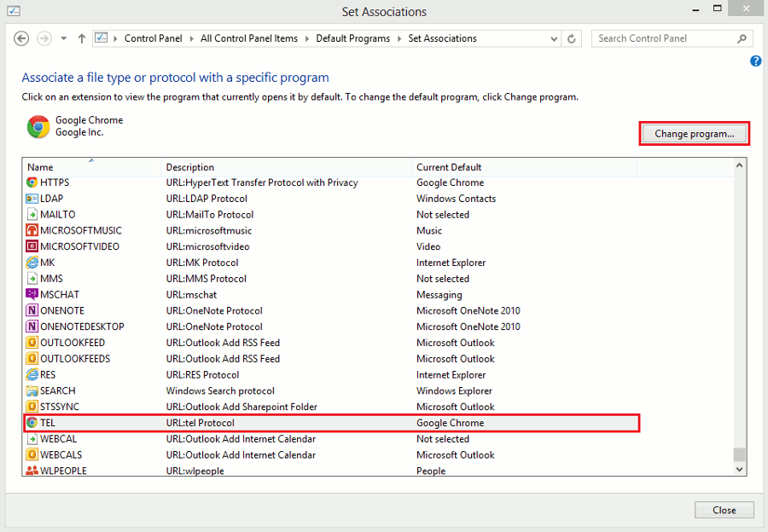The width and height of the screenshot is (768, 532).
Task: Click the search magnifier icon
Action: coord(742,38)
